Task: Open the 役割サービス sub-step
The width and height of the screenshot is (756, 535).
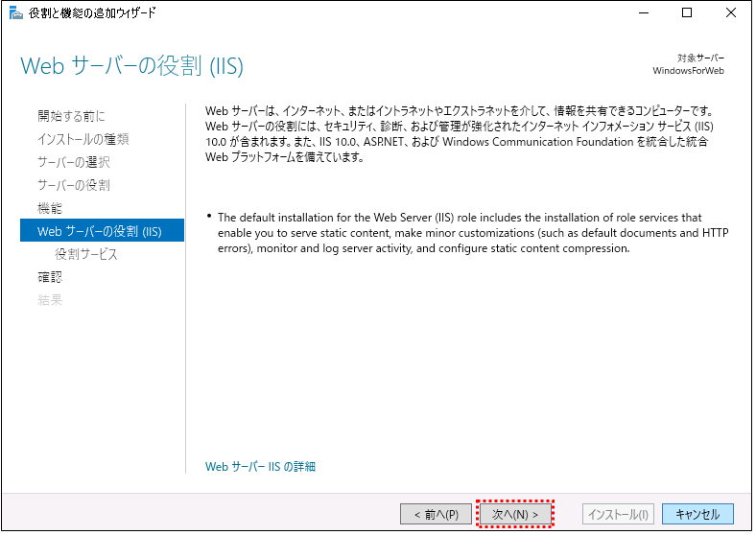Action: coord(85,254)
